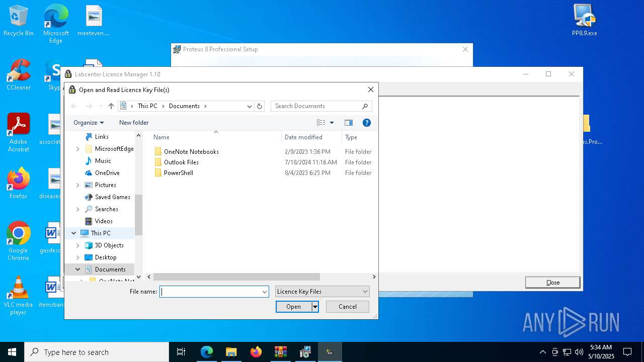Screen dimensions: 644x362
Task: Collapse the Documents tree node
Action: click(x=77, y=269)
